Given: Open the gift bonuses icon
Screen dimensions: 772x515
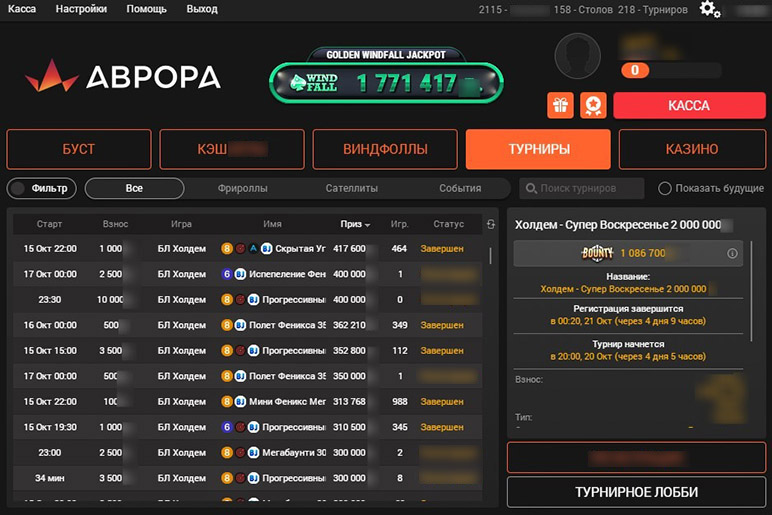Looking at the screenshot, I should click(x=560, y=105).
